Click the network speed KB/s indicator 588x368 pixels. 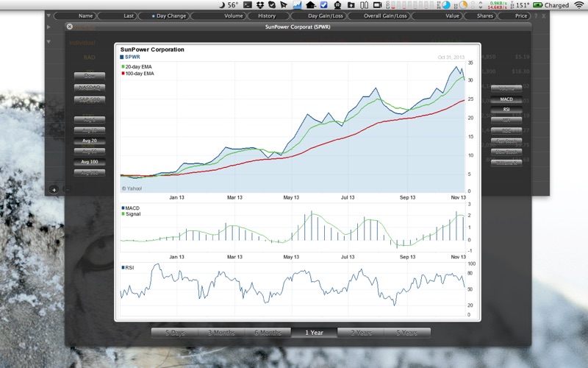[x=498, y=5]
